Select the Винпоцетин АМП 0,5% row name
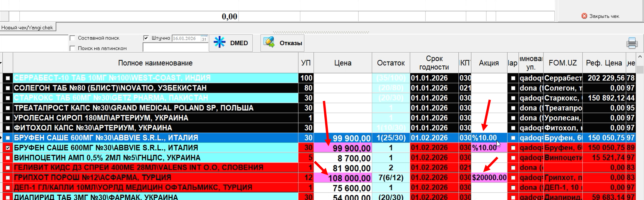This screenshot has height=200, width=644. pos(156,158)
